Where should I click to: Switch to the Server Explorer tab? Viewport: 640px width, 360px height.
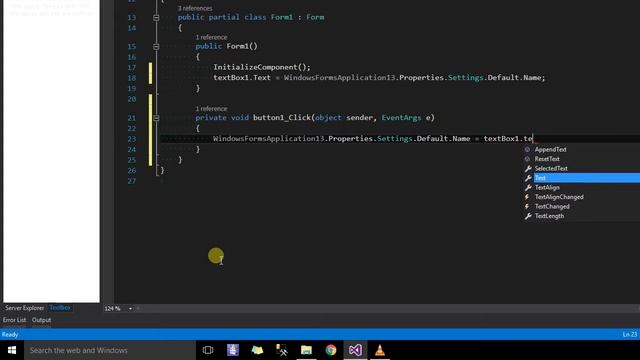click(x=24, y=308)
